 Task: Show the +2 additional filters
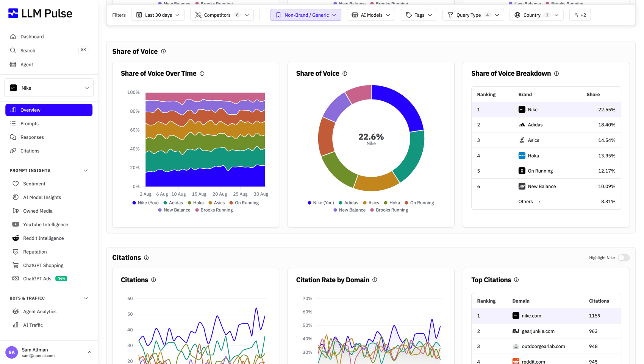click(580, 15)
